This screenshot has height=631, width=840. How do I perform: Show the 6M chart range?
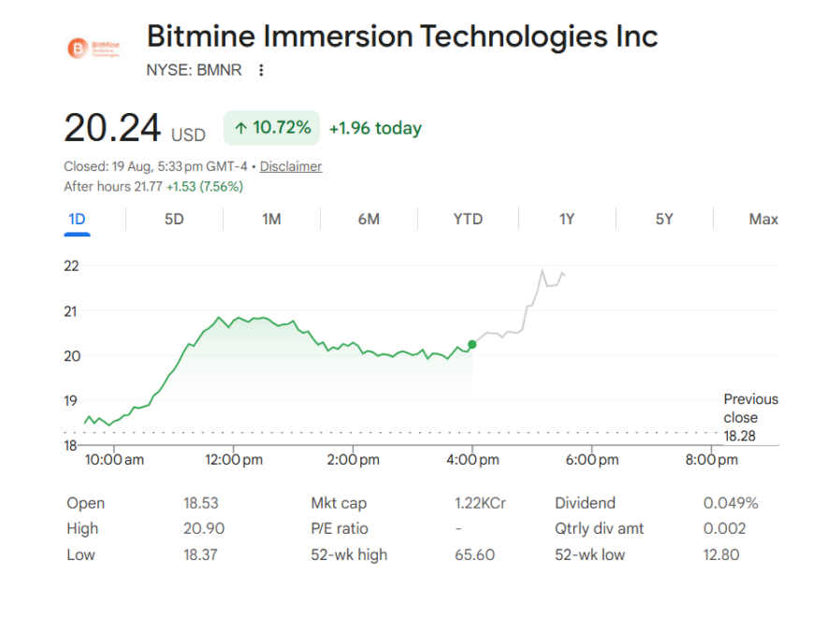[369, 220]
